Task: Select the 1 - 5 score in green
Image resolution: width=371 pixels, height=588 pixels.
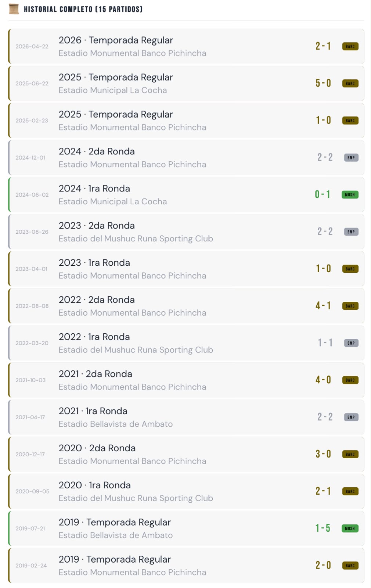Action: (323, 528)
